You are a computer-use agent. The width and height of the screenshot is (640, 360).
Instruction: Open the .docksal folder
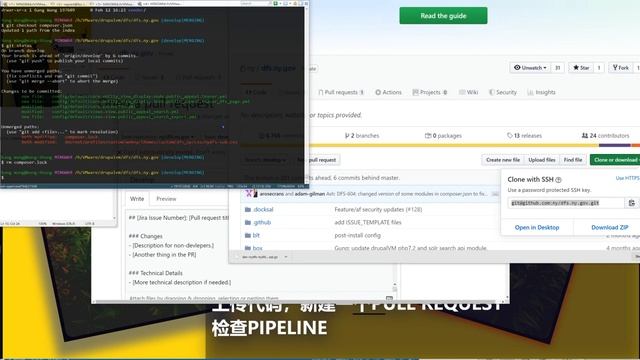(263, 209)
